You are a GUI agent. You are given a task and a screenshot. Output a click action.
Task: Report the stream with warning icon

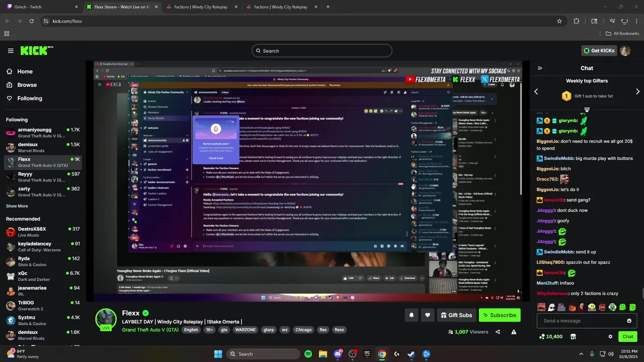pyautogui.click(x=514, y=332)
